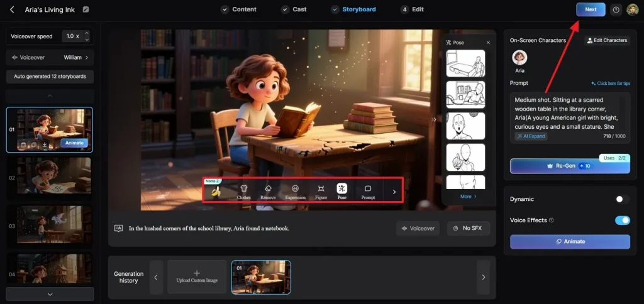Select the Figure tool
This screenshot has height=304, width=644.
321,192
